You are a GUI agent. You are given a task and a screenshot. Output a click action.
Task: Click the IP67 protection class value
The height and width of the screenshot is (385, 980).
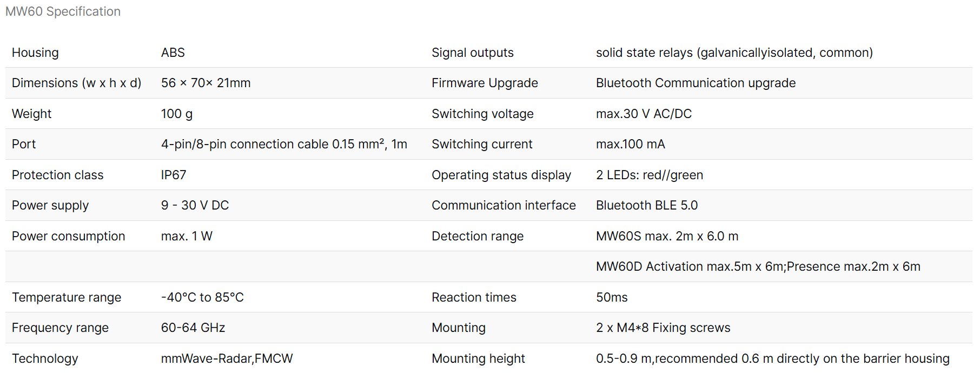[x=173, y=175]
